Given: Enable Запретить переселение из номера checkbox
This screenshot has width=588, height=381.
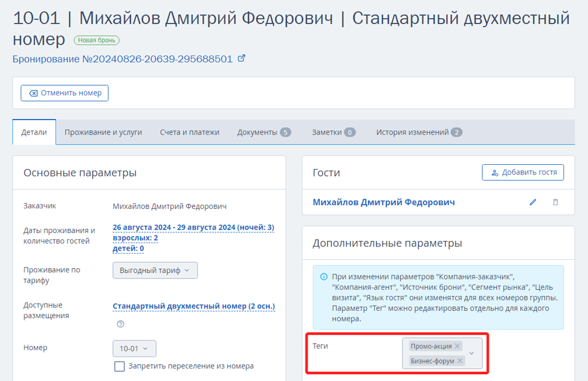Looking at the screenshot, I should (120, 366).
